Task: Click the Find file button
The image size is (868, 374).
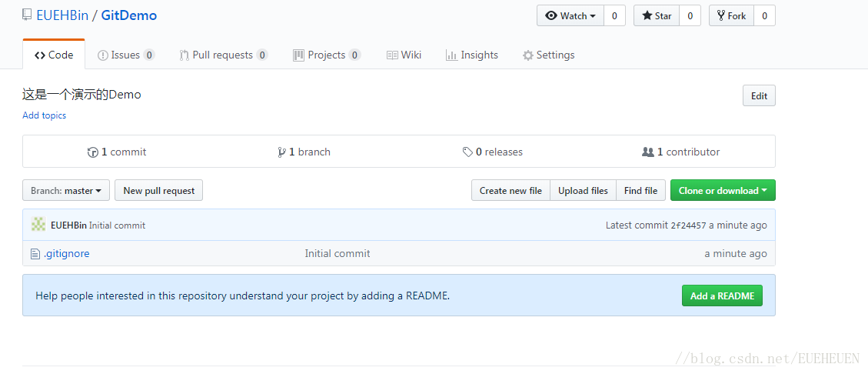Action: 640,191
